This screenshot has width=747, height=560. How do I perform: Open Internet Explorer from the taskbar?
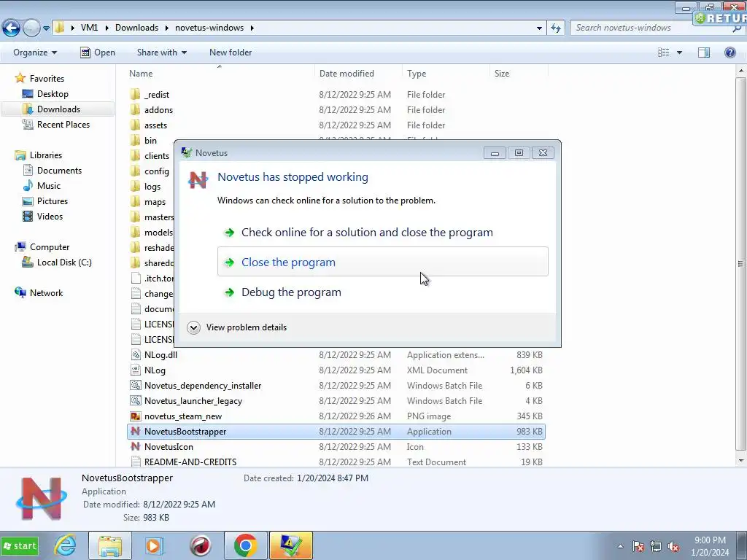pos(65,545)
